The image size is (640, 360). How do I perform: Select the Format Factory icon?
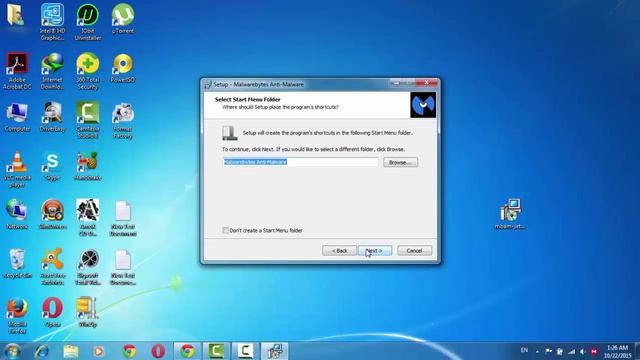click(123, 121)
